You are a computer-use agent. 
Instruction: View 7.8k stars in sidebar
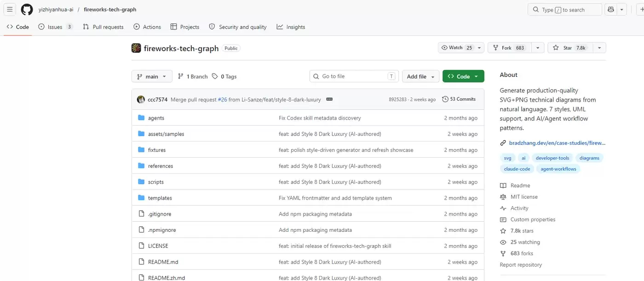tap(517, 231)
